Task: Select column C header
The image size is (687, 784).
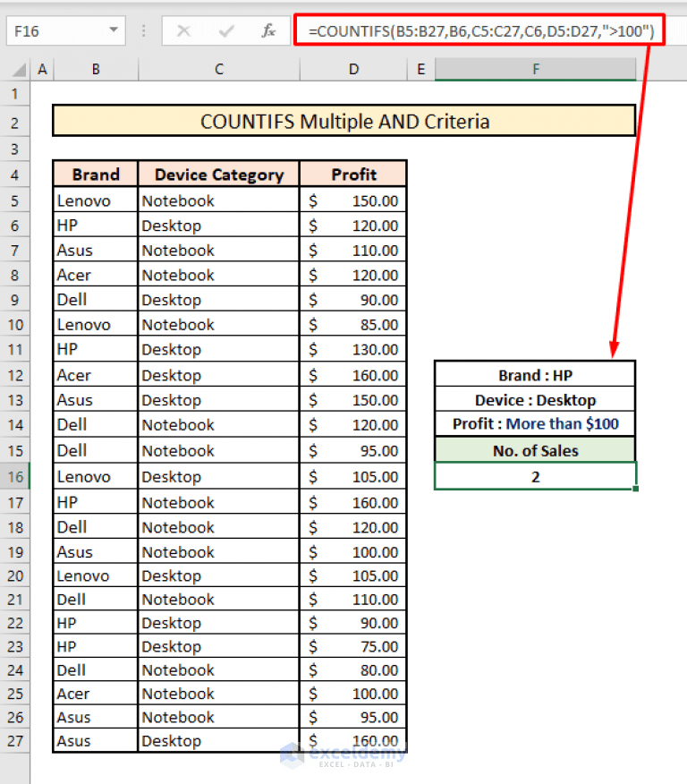Action: (219, 69)
